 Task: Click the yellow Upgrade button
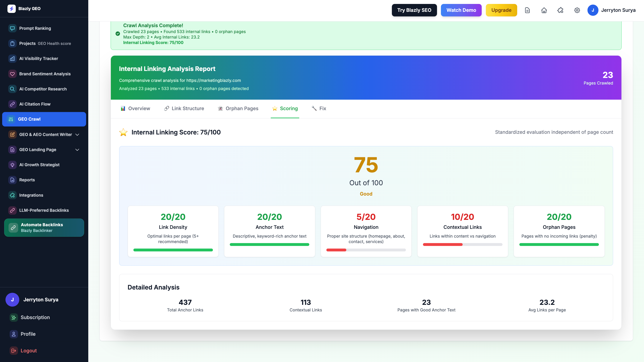501,10
